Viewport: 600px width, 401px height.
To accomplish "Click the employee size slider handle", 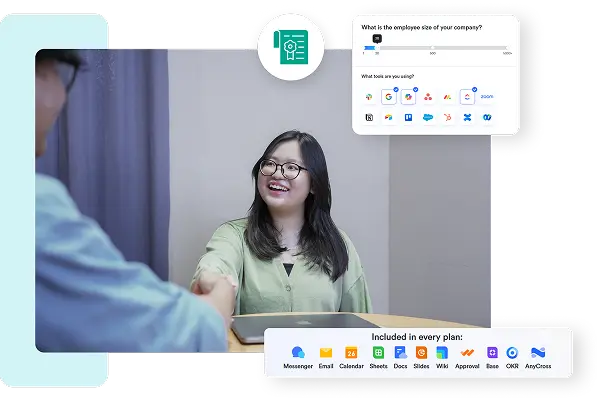I will tap(376, 41).
